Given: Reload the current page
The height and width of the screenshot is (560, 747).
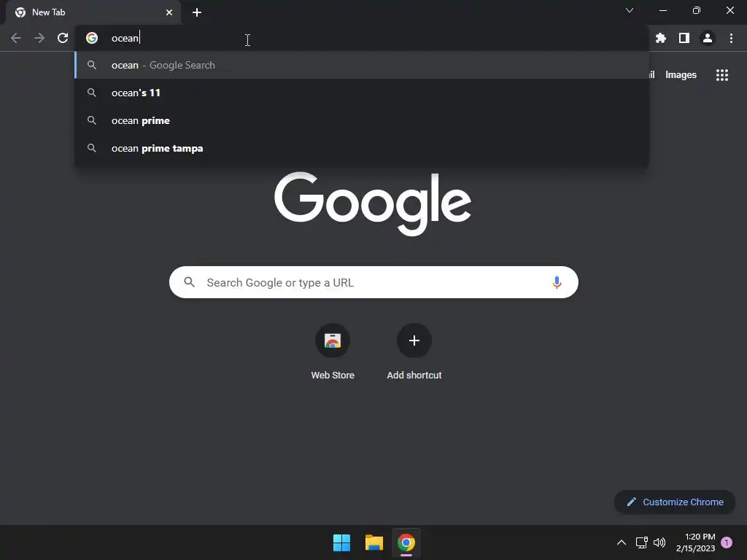Looking at the screenshot, I should pyautogui.click(x=63, y=38).
